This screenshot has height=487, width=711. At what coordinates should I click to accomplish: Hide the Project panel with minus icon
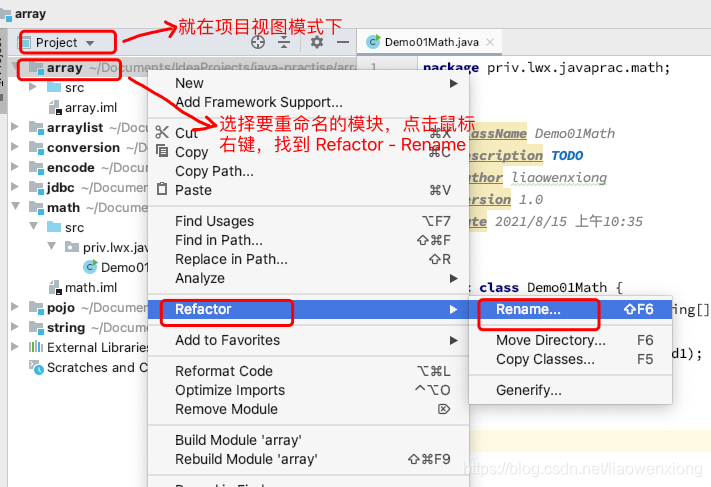(x=343, y=42)
